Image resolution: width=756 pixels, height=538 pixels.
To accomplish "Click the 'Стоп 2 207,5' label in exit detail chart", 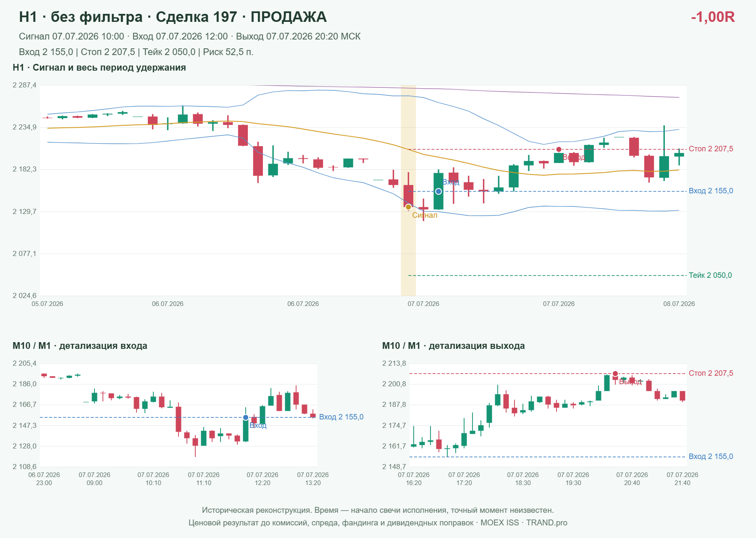I will 711,373.
